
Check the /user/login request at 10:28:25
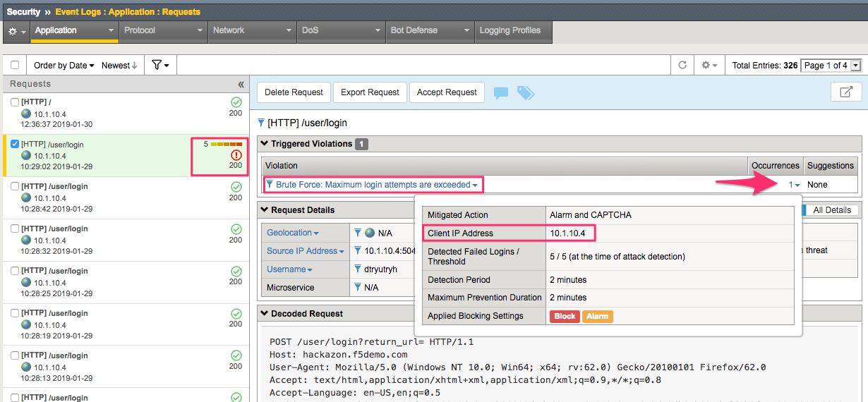(15, 272)
